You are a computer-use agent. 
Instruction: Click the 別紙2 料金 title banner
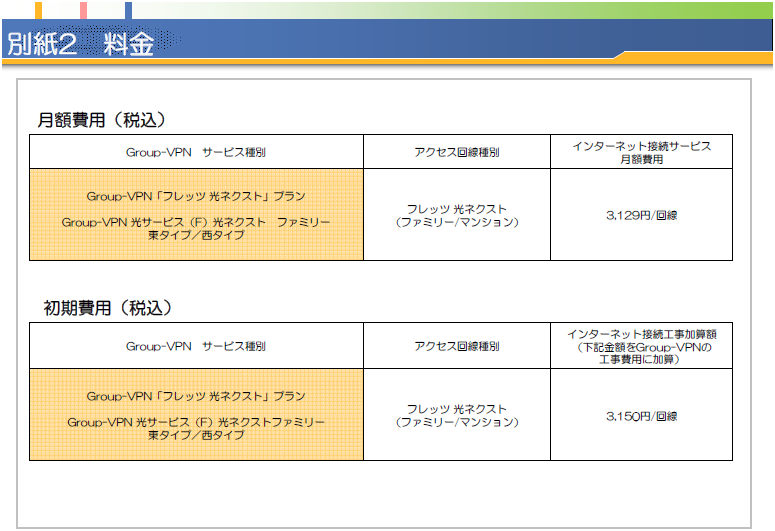pos(80,45)
